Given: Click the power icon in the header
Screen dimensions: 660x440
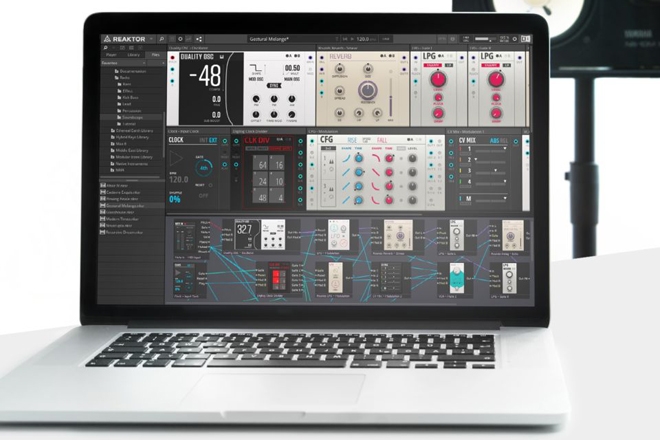Looking at the screenshot, I should coord(514,39).
